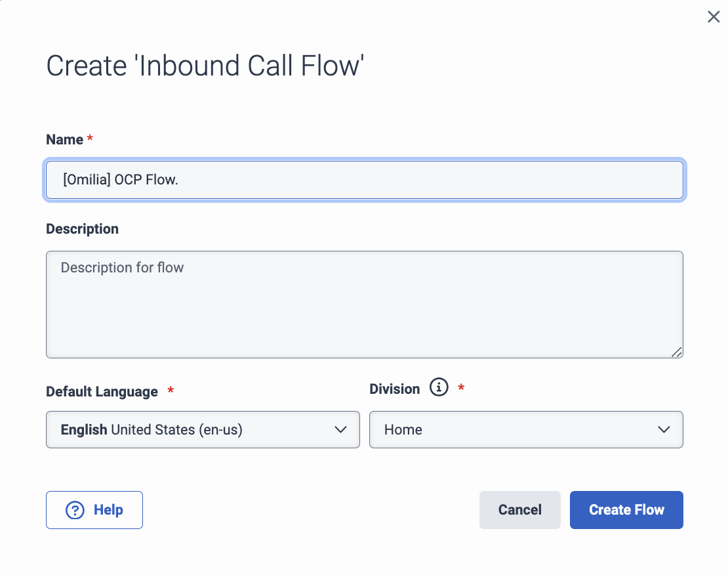Click the Create Flow button

[x=626, y=509]
